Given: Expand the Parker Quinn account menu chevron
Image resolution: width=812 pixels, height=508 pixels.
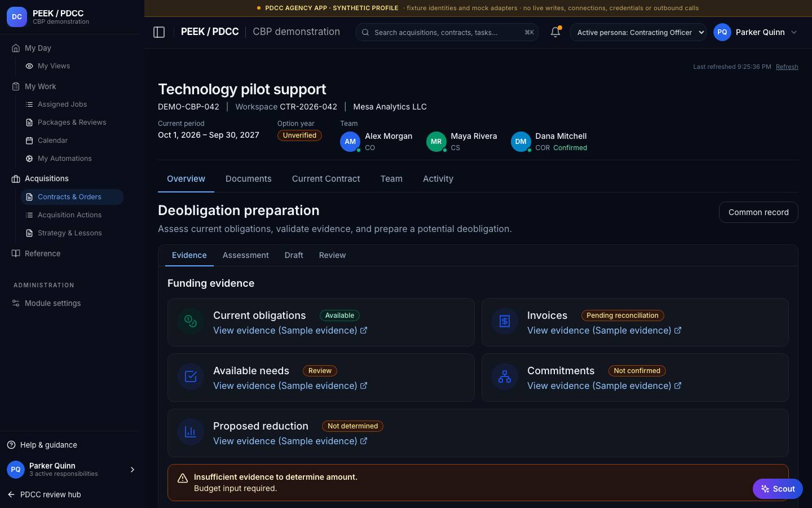Looking at the screenshot, I should tap(794, 32).
